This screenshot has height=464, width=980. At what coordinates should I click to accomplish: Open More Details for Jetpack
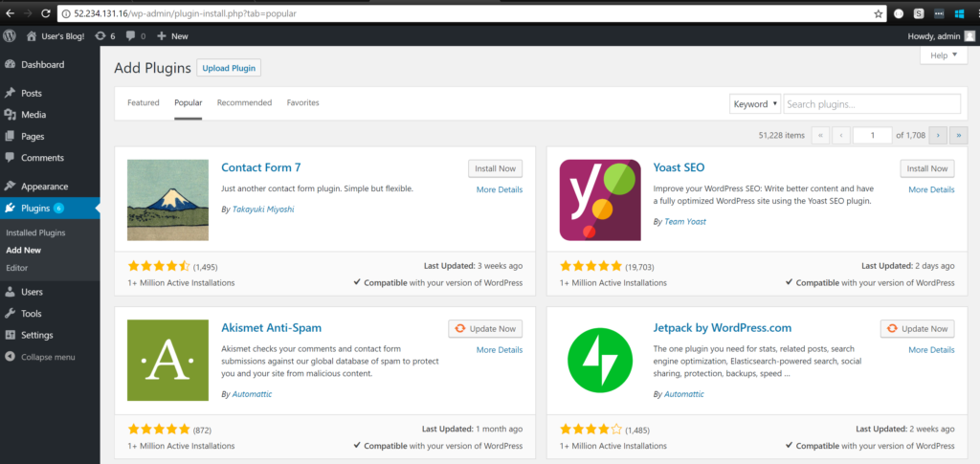point(932,350)
